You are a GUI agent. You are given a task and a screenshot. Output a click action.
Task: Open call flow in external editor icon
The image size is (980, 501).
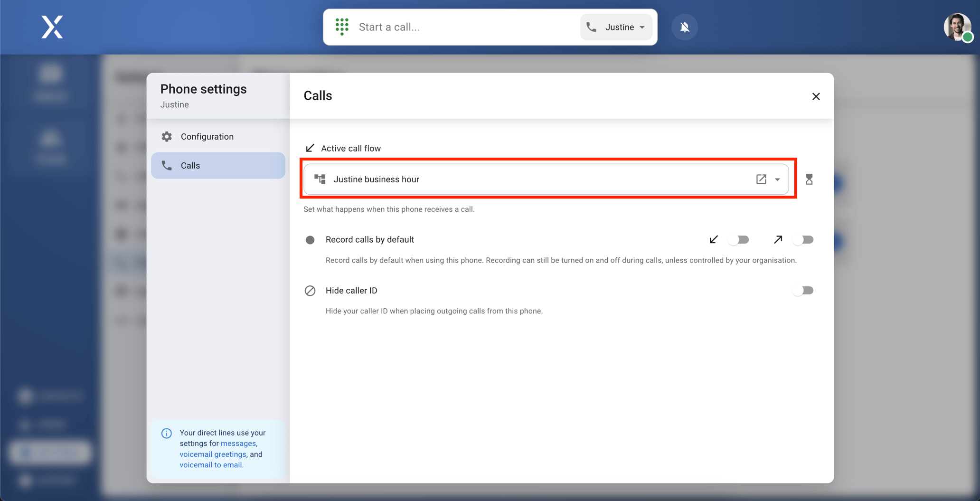pos(761,180)
